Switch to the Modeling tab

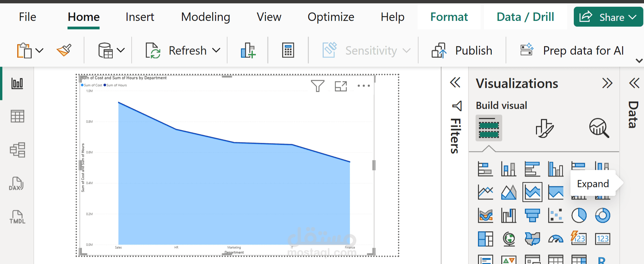tap(206, 17)
